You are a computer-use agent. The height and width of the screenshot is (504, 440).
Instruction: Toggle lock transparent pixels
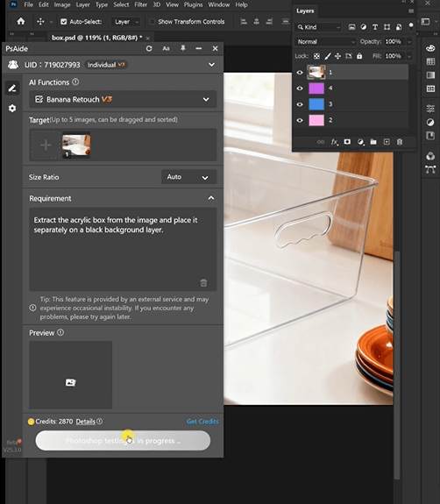(x=316, y=56)
